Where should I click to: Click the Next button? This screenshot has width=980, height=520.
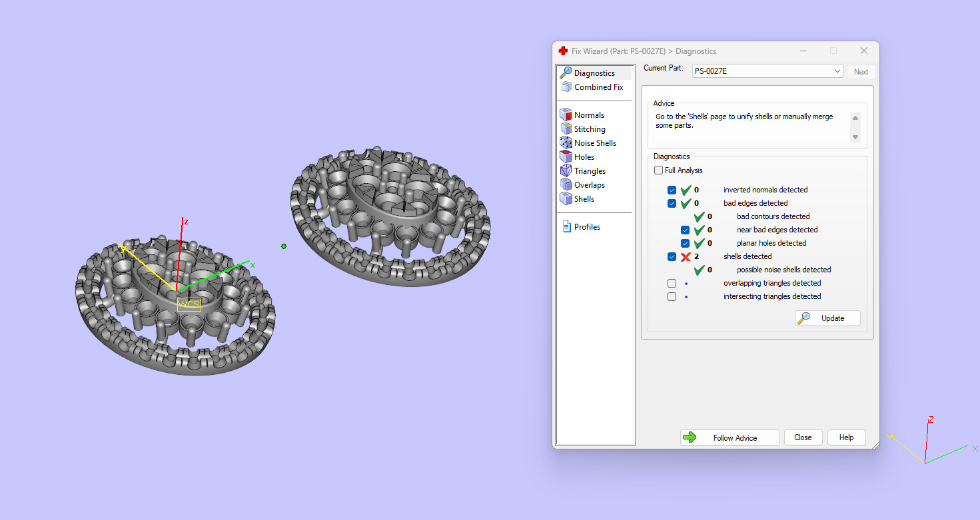(861, 71)
